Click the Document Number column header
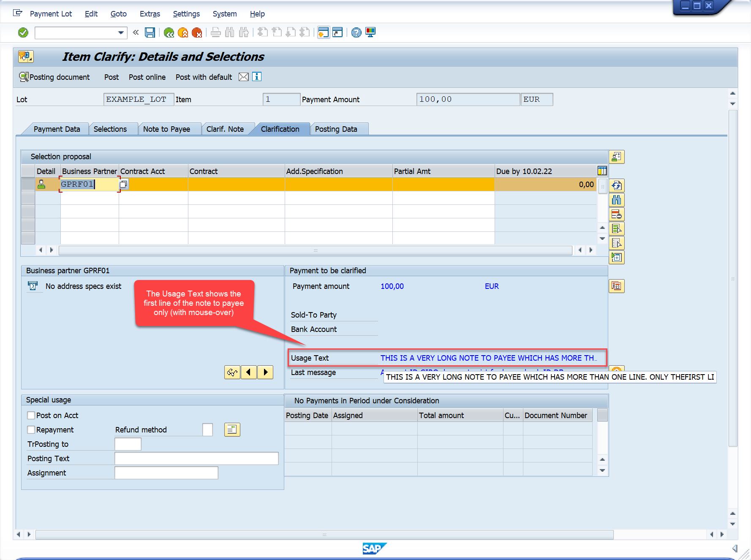Viewport: 751px width, 560px height. 558,416
